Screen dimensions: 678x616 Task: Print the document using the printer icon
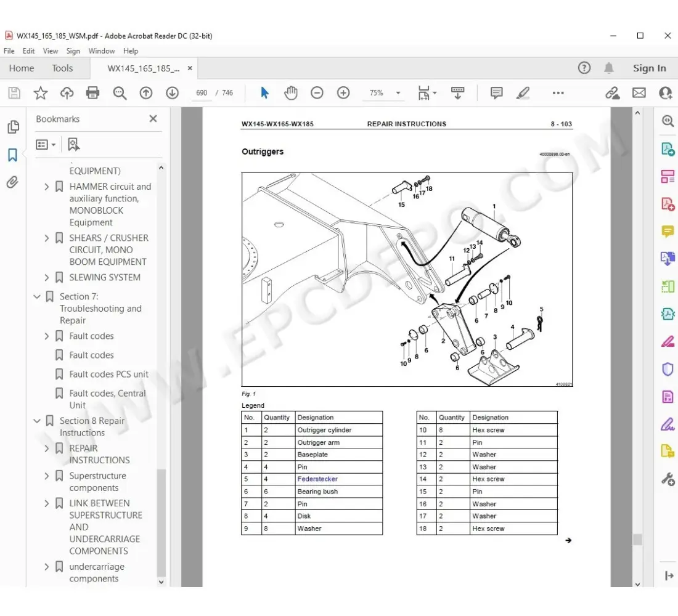[92, 93]
